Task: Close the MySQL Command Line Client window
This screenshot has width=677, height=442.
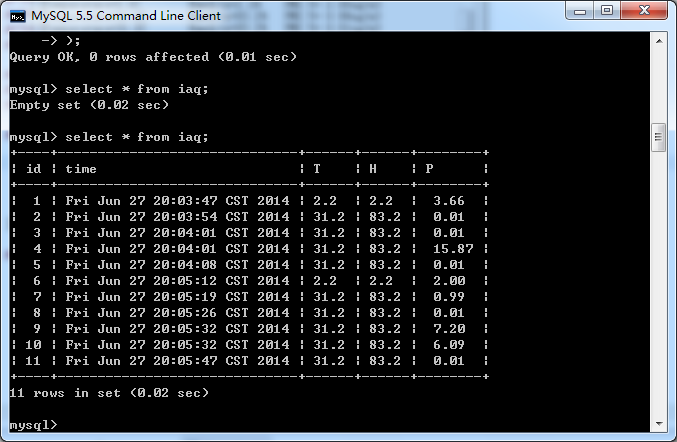Action: (x=644, y=10)
